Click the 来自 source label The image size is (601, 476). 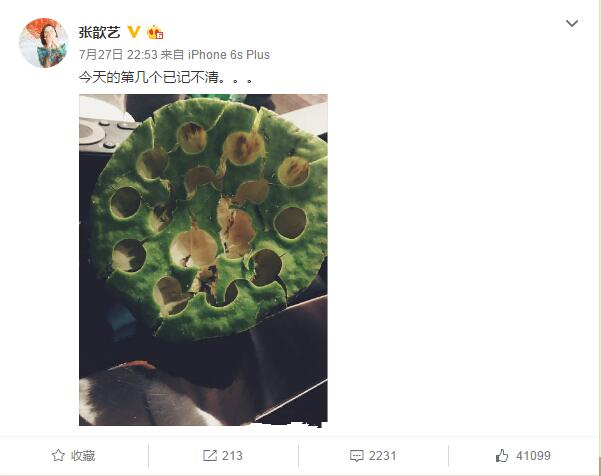pyautogui.click(x=172, y=55)
